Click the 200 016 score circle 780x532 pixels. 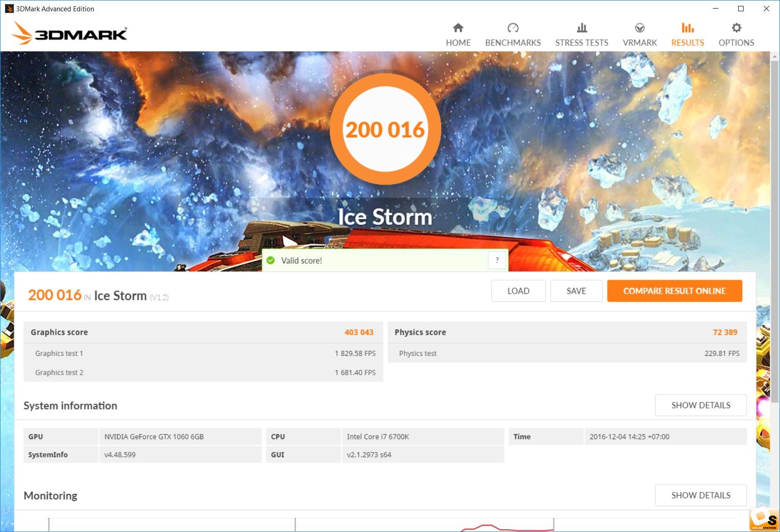(x=385, y=129)
